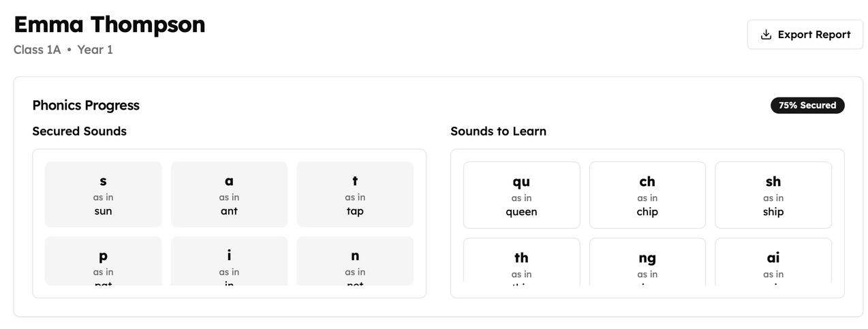This screenshot has height=329, width=868.
Task: Select the secured 'p' sound card
Action: 104,261
